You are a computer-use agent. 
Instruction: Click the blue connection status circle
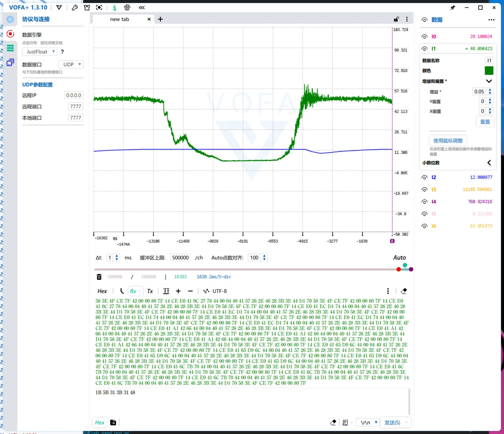tap(10, 19)
